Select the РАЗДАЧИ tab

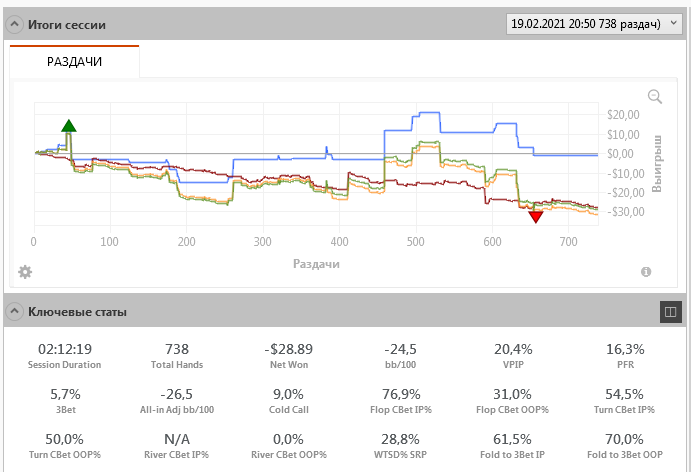point(74,61)
